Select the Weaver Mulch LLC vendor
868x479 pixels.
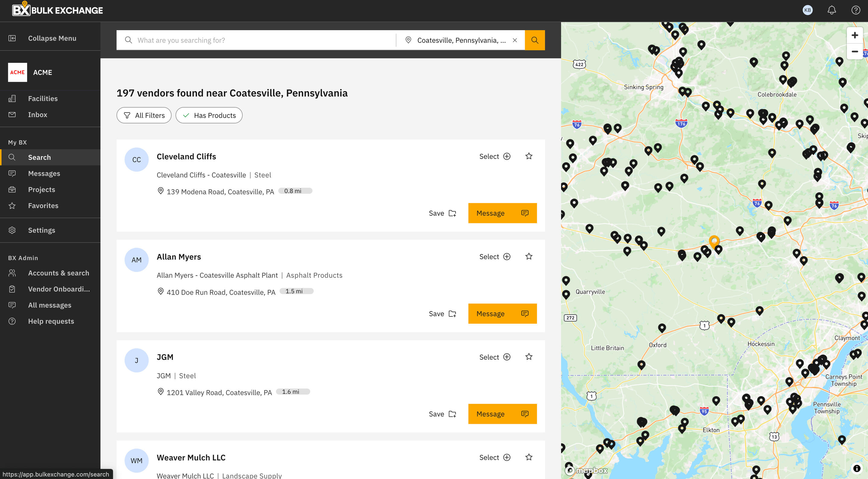click(x=495, y=457)
